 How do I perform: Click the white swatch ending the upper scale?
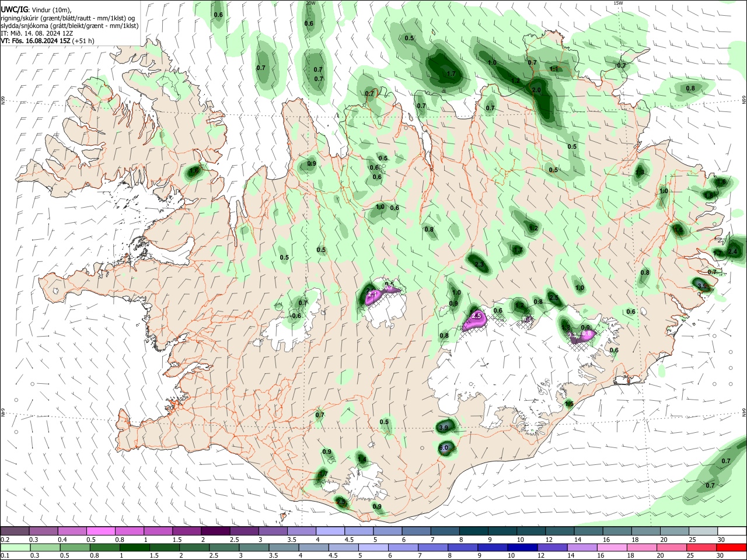pyautogui.click(x=731, y=531)
